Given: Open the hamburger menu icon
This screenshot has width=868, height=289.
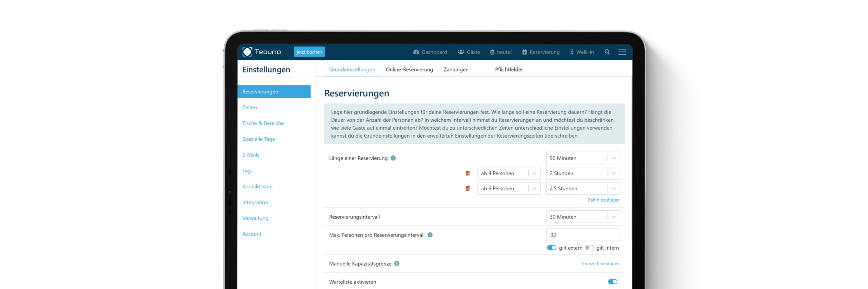Looking at the screenshot, I should [x=622, y=52].
